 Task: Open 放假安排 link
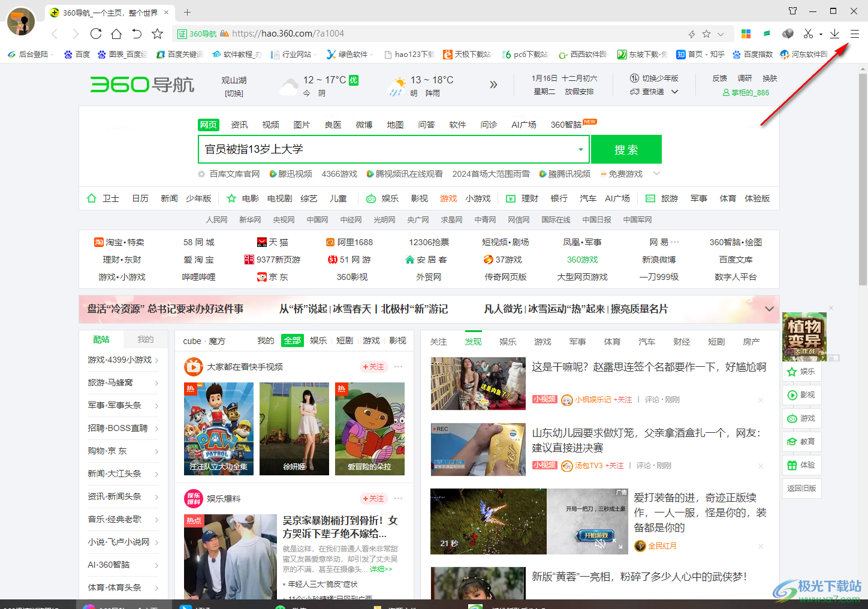(579, 92)
